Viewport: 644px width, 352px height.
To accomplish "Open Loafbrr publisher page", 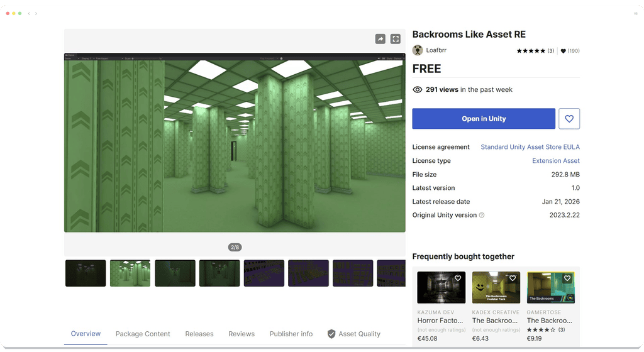I will click(436, 50).
